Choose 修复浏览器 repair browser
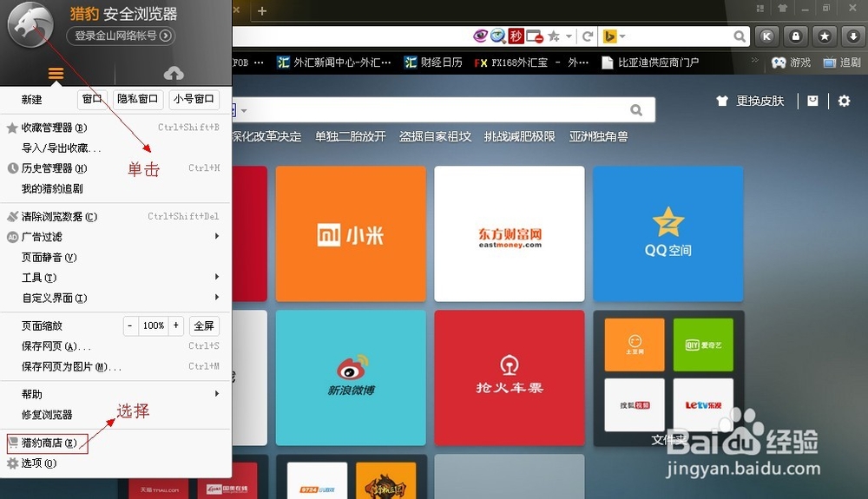 coord(115,414)
